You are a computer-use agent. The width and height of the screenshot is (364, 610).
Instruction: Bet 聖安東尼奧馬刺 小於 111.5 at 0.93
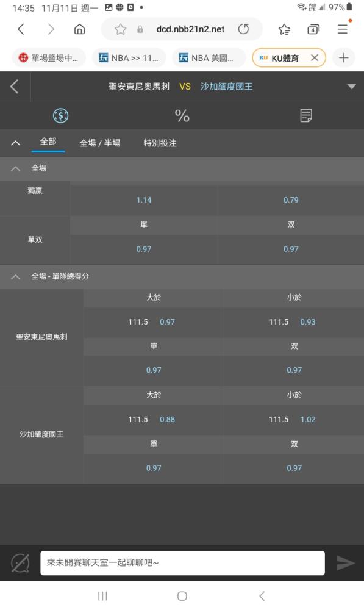[x=294, y=322]
